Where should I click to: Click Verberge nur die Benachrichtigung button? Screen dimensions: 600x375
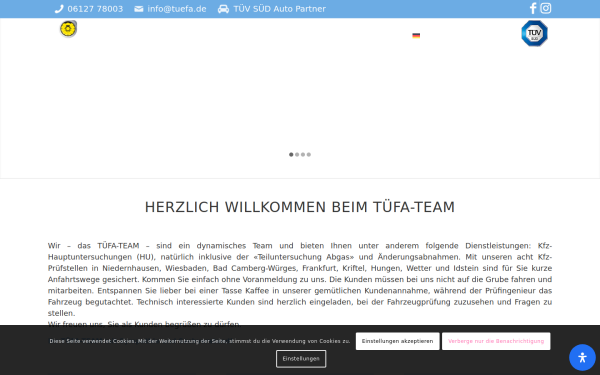tap(496, 341)
